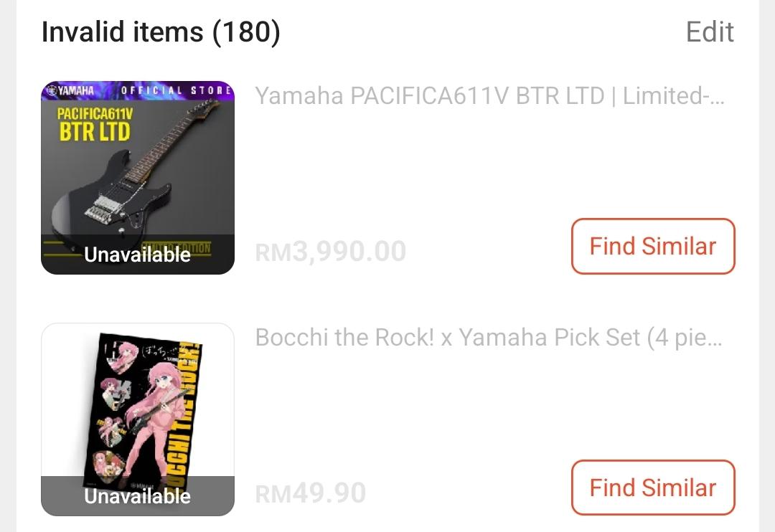This screenshot has width=775, height=532.
Task: Tap the Unavailable label on the pick set image
Action: tap(138, 496)
